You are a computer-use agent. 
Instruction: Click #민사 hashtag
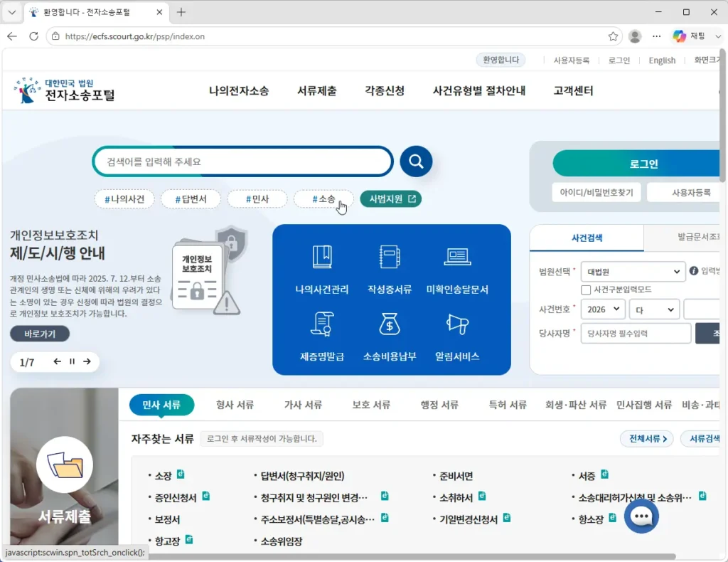[x=257, y=198]
